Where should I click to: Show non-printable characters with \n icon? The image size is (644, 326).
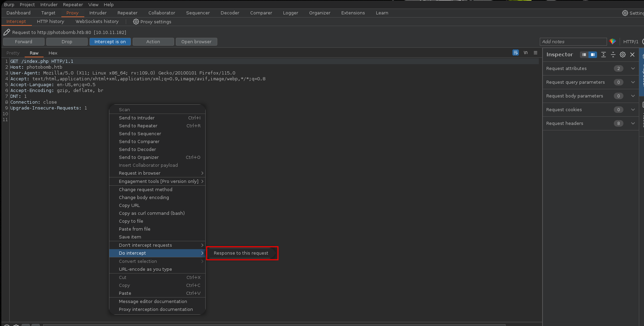[x=525, y=53]
